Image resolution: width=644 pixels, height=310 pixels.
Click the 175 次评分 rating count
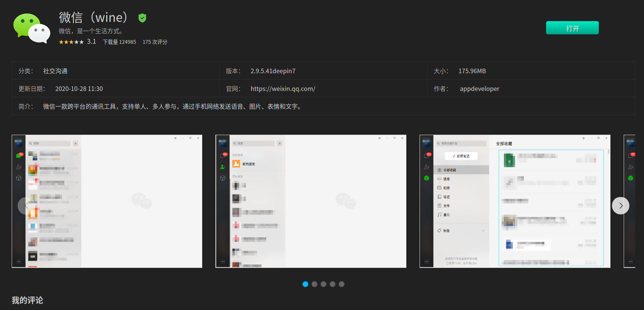point(155,42)
